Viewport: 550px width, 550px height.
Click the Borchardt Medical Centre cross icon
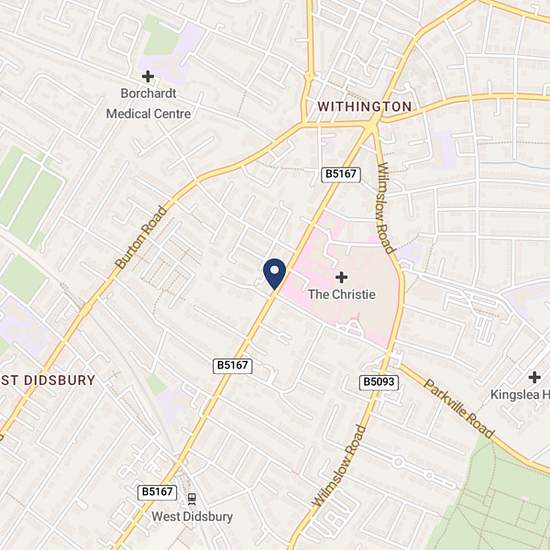tap(148, 76)
